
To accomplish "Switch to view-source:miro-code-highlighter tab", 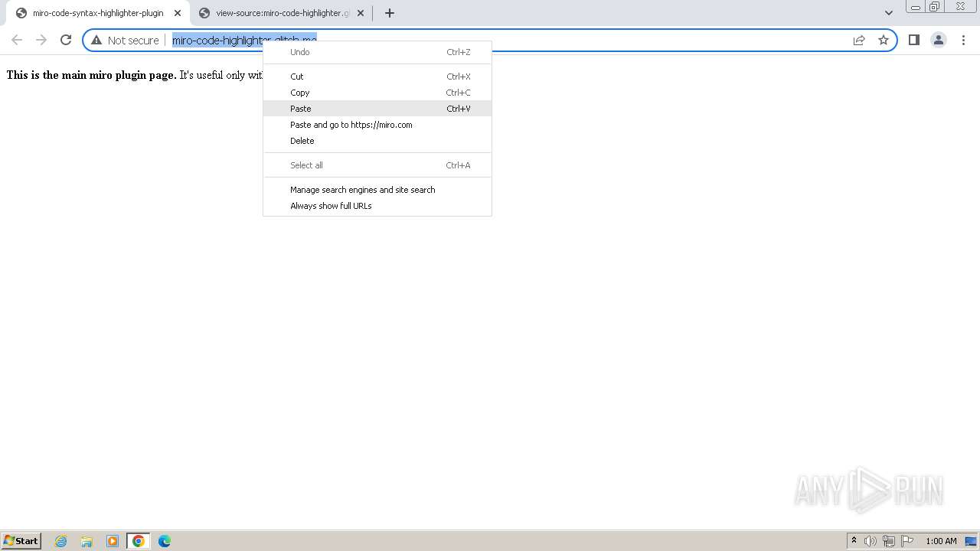I will 283,13.
